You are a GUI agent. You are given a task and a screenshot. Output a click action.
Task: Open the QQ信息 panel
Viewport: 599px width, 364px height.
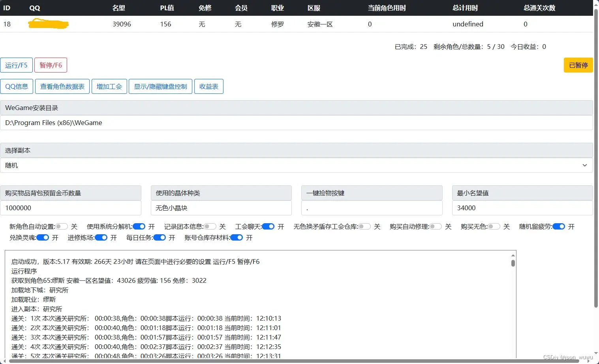click(17, 86)
